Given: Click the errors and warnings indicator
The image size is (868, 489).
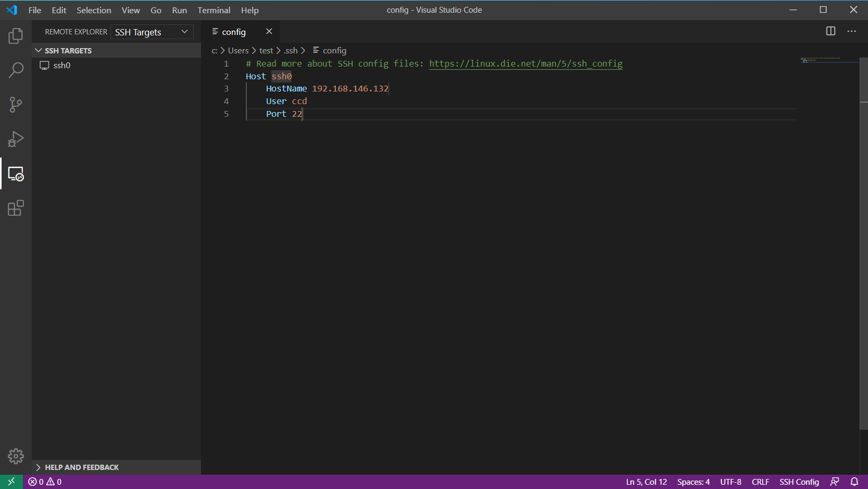Looking at the screenshot, I should (44, 482).
